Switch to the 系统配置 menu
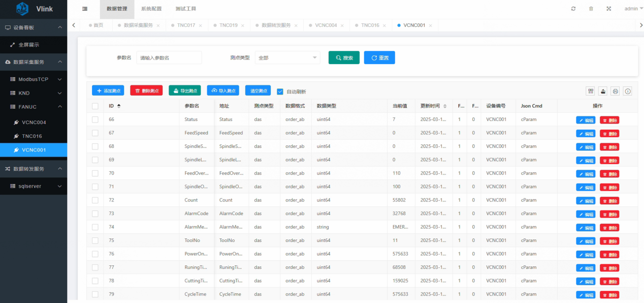This screenshot has width=644, height=303. click(x=151, y=9)
